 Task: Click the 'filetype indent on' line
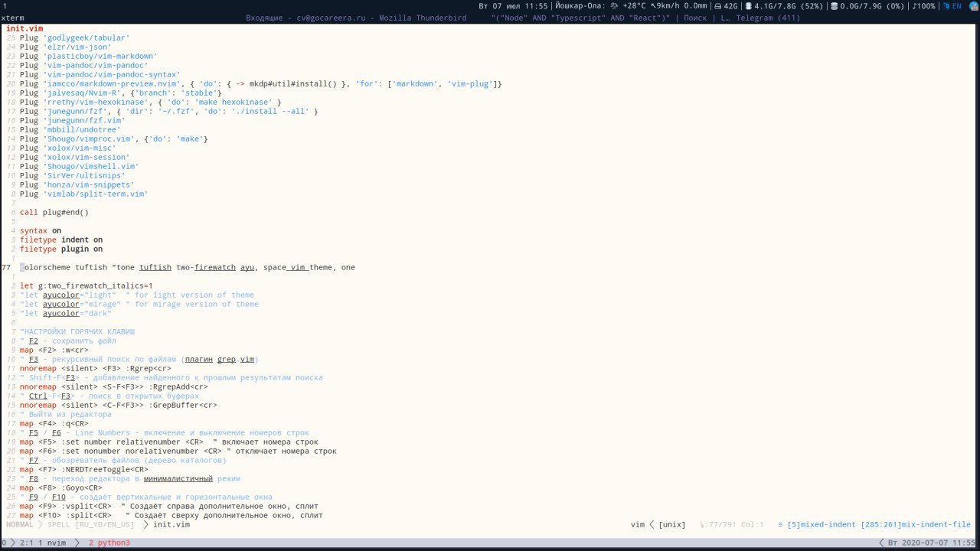(x=61, y=240)
